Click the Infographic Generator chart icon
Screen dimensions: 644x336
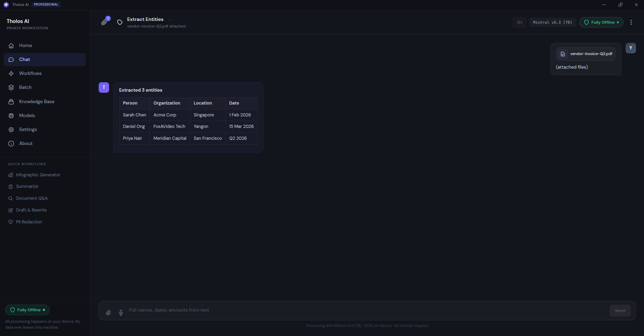tap(10, 175)
